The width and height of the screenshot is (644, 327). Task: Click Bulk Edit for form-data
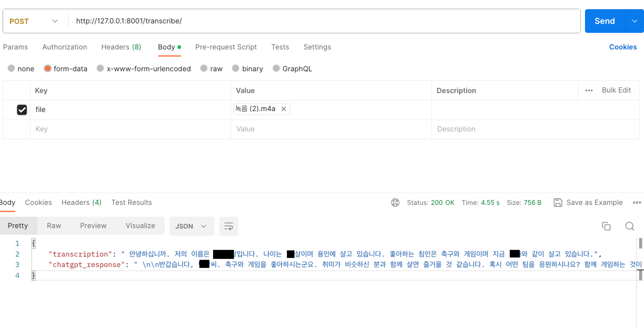tap(616, 90)
